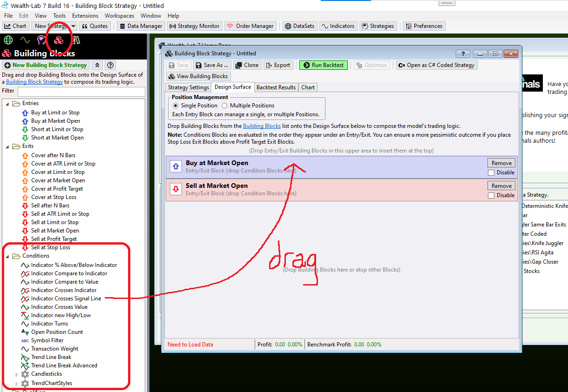
Task: Open the Tools menu
Action: coord(59,16)
